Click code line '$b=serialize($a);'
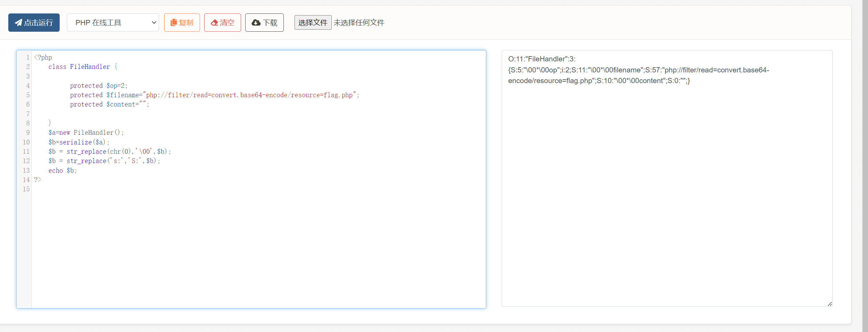 coord(79,142)
